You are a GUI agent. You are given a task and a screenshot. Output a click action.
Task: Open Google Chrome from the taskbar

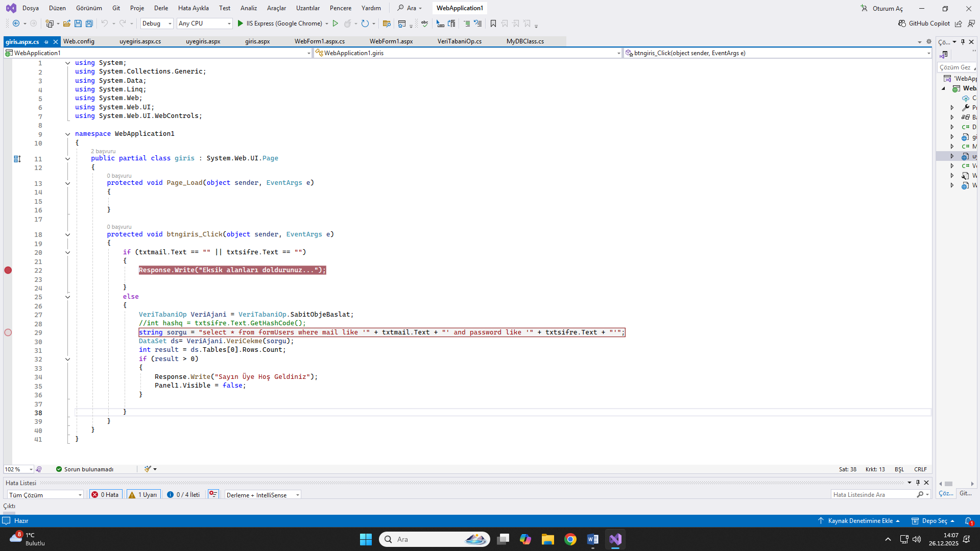click(x=570, y=539)
